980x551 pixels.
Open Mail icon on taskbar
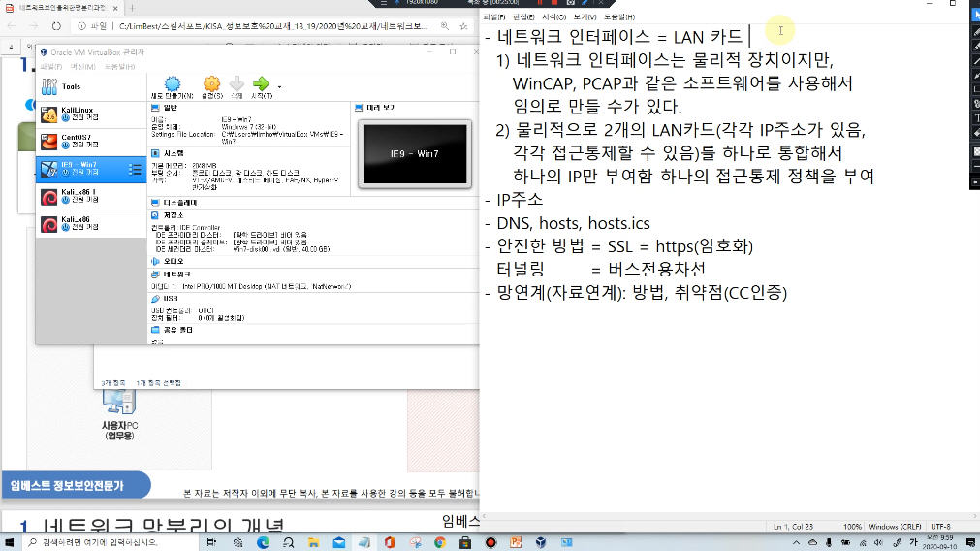[338, 542]
